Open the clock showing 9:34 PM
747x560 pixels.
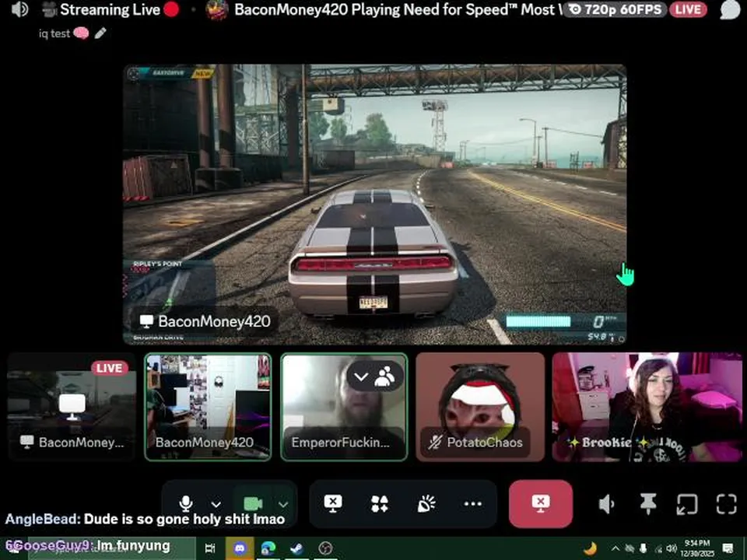697,548
